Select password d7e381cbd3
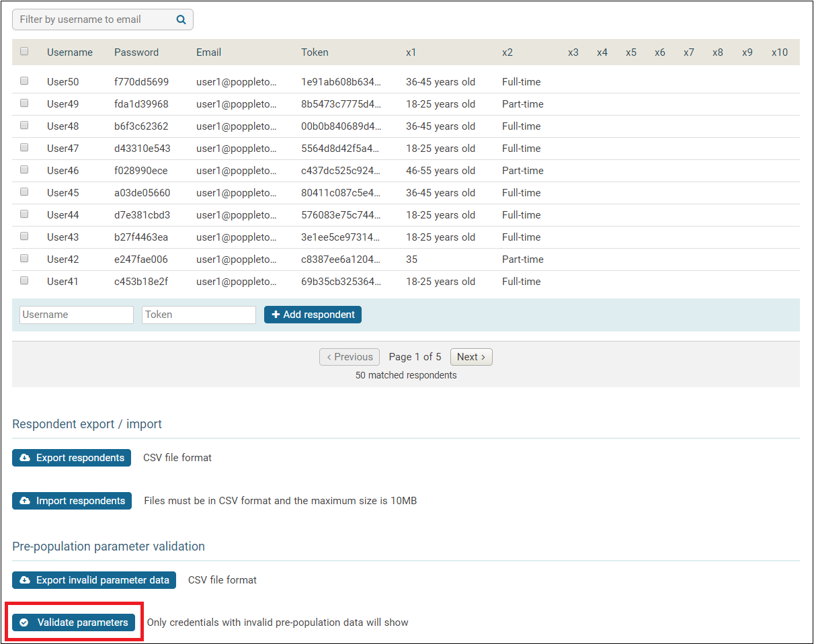Image resolution: width=814 pixels, height=644 pixels. (142, 215)
